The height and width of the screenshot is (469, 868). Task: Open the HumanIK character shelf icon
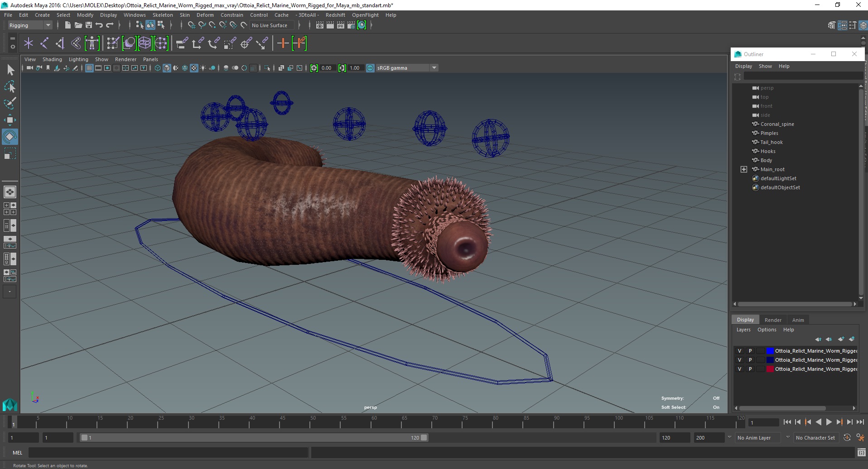pyautogui.click(x=92, y=43)
